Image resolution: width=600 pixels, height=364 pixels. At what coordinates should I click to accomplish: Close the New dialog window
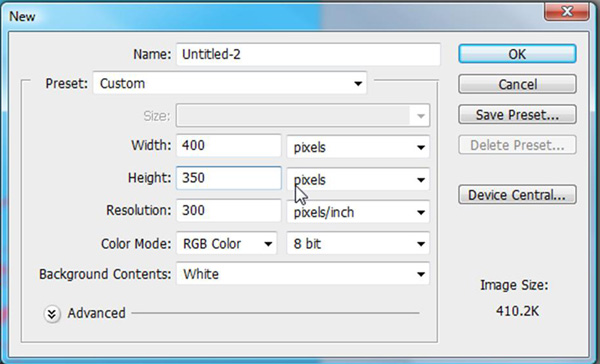coord(567,11)
